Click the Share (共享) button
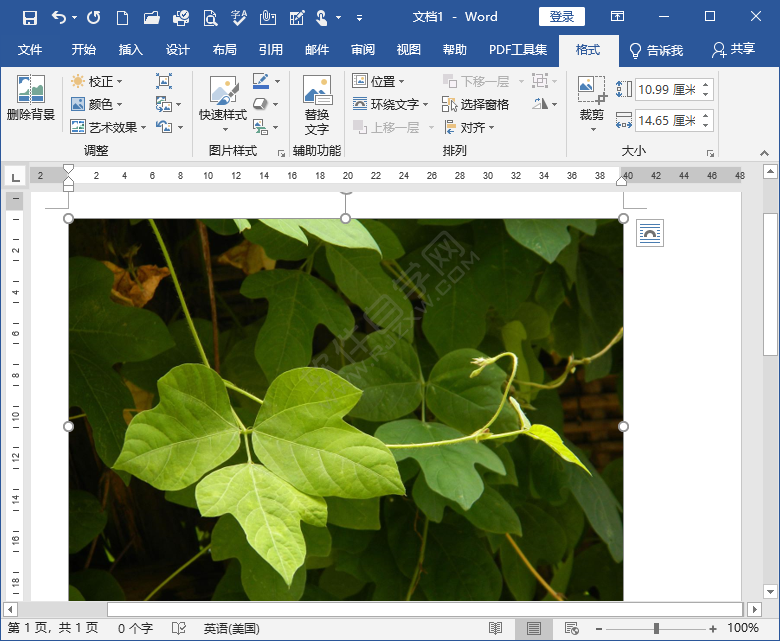Image resolution: width=780 pixels, height=641 pixels. click(733, 50)
